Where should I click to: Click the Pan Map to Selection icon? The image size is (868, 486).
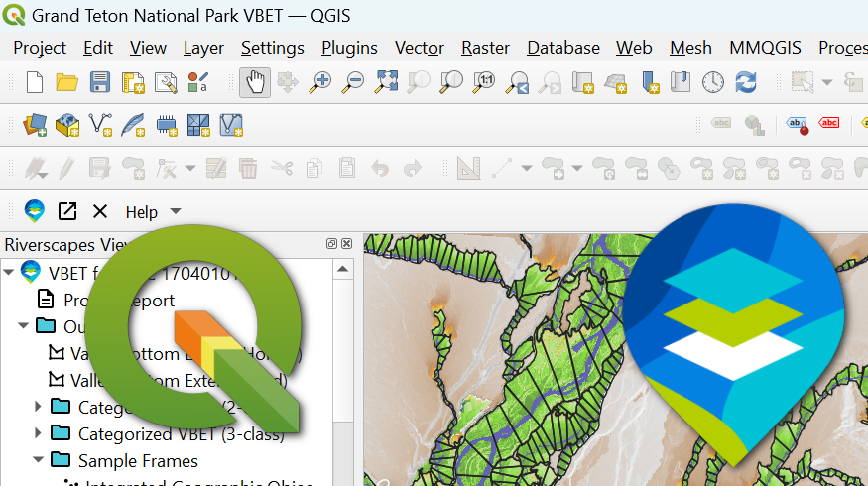click(288, 82)
